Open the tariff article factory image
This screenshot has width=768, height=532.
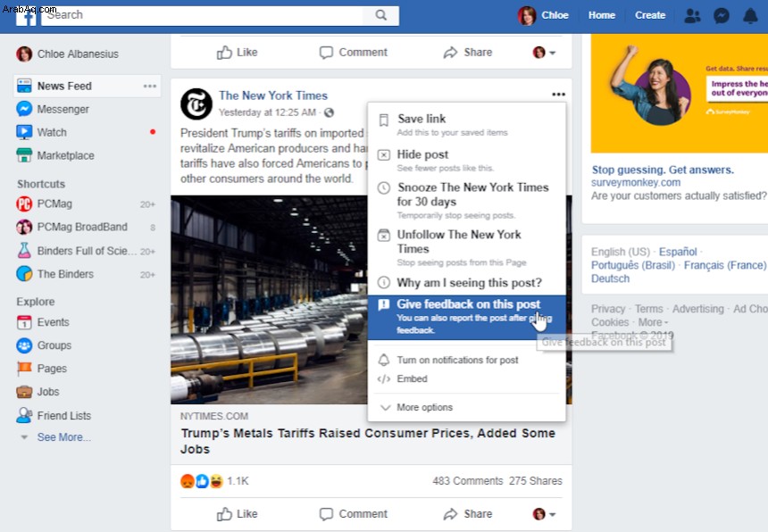pyautogui.click(x=269, y=300)
